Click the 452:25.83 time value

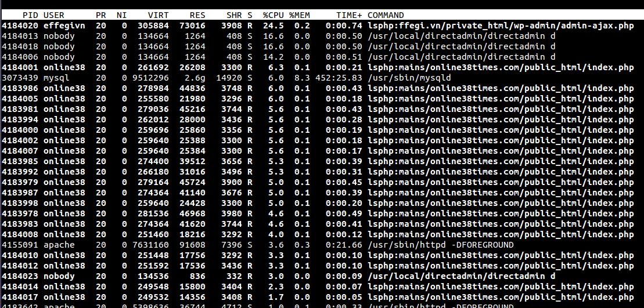coord(339,78)
